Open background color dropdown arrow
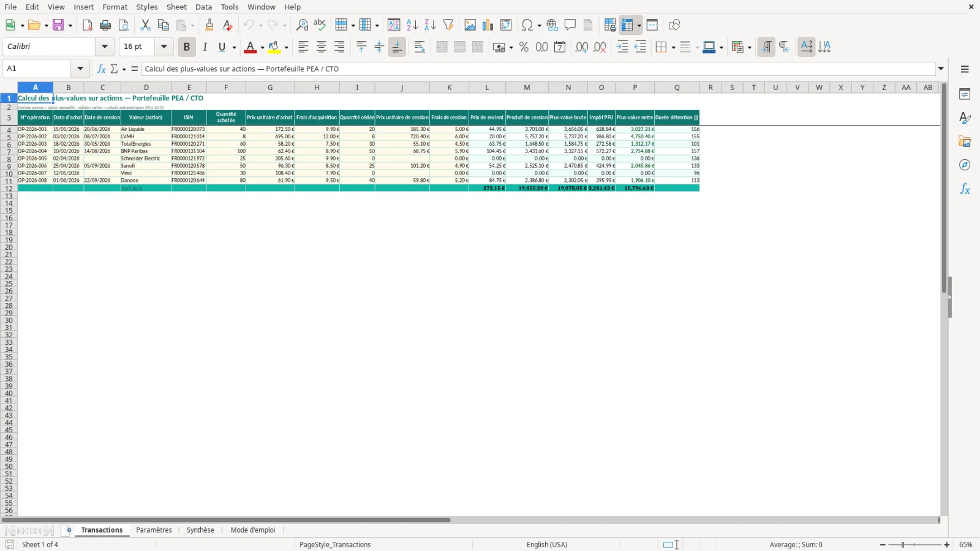980x551 pixels. [286, 48]
